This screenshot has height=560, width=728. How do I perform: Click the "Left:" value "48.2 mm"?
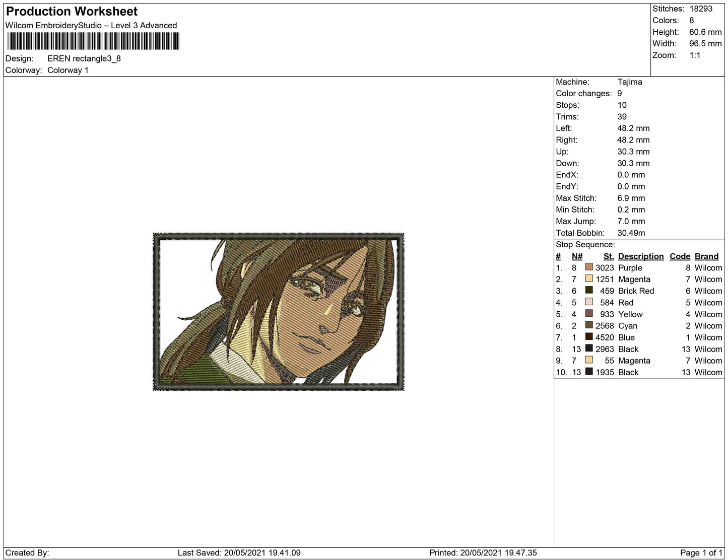[633, 128]
